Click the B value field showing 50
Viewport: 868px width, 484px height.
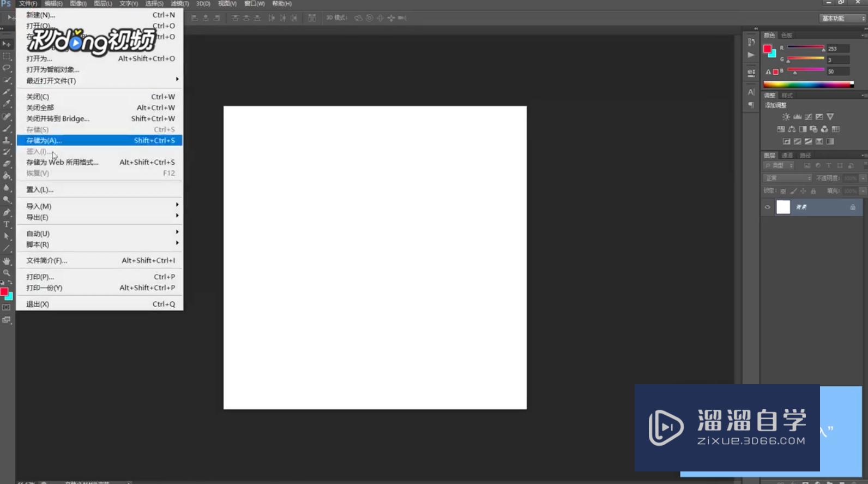[x=838, y=71]
